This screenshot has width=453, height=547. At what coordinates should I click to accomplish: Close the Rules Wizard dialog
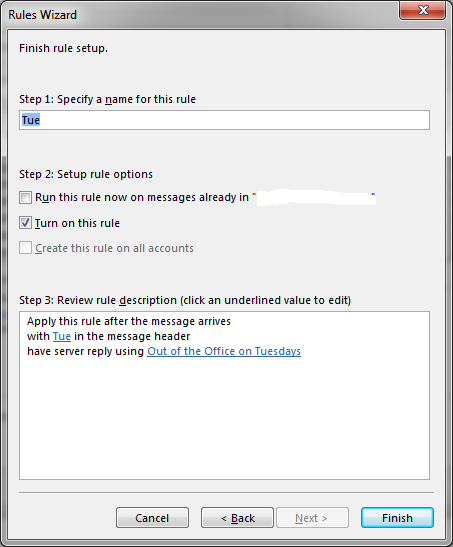click(x=422, y=10)
